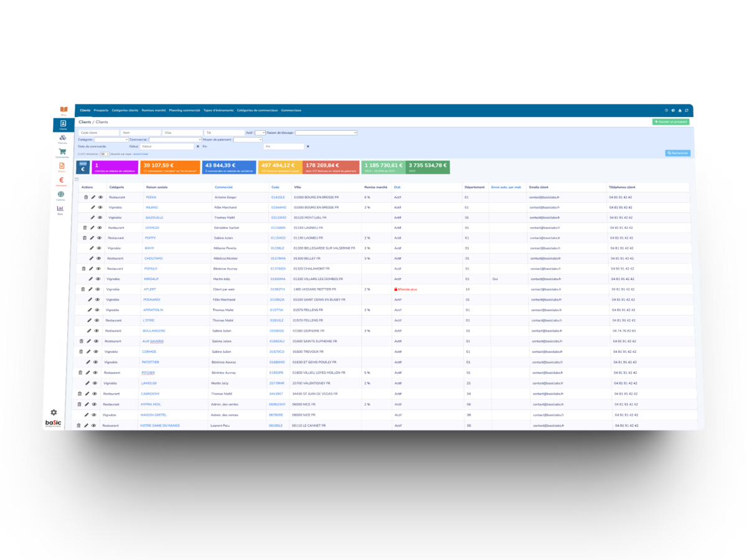This screenshot has width=747, height=560.
Task: Click the refresh icon in top bar
Action: click(x=687, y=110)
